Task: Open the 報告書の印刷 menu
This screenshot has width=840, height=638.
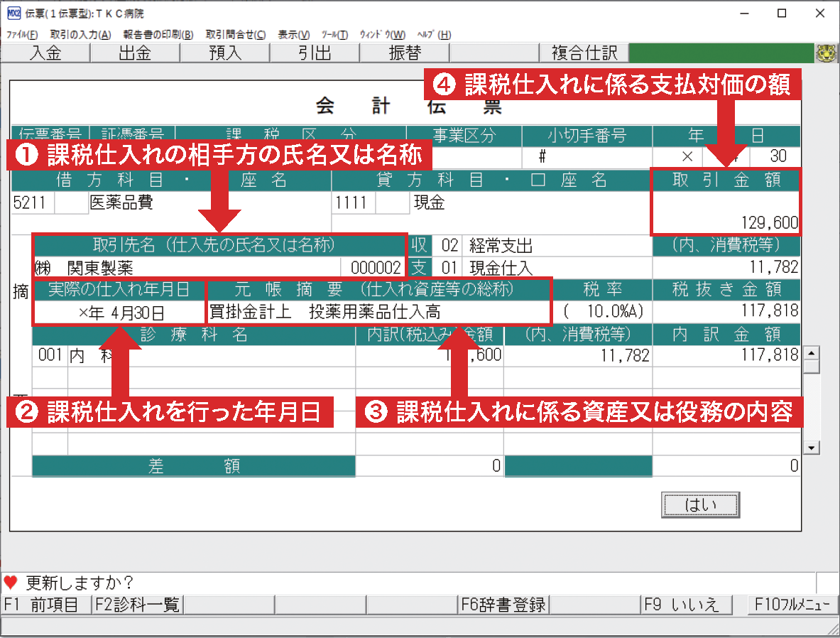Action: [158, 34]
